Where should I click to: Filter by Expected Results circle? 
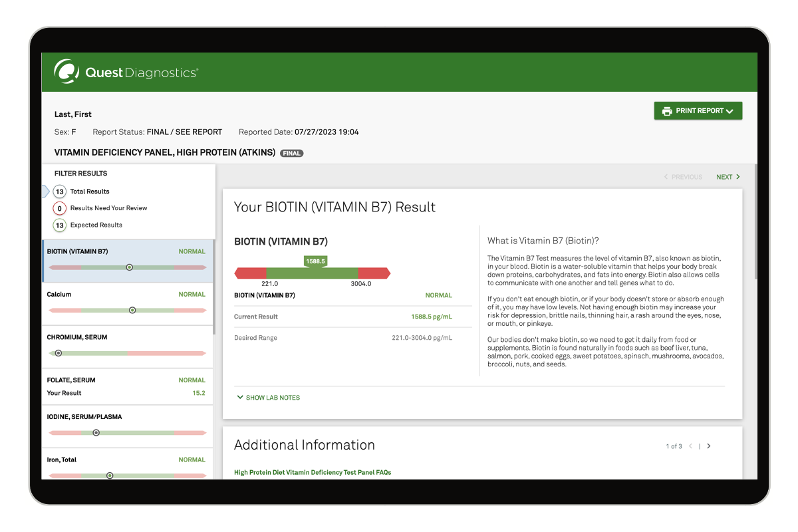tap(59, 225)
